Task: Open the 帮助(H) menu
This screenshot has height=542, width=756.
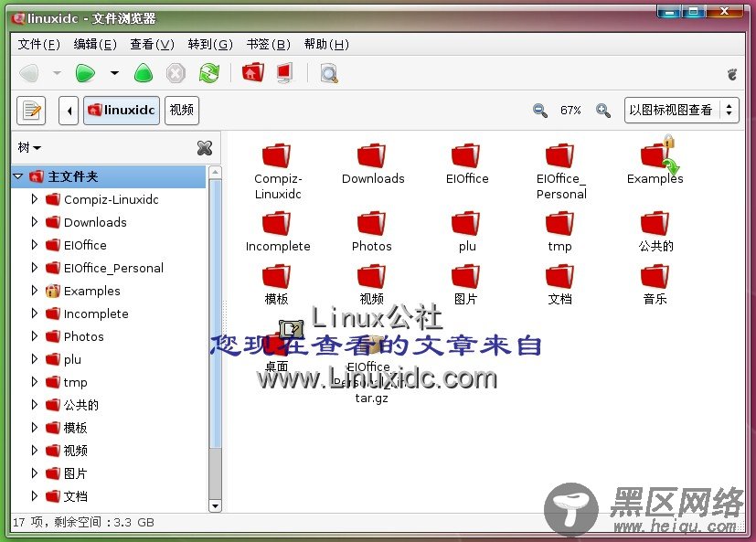Action: [x=326, y=45]
